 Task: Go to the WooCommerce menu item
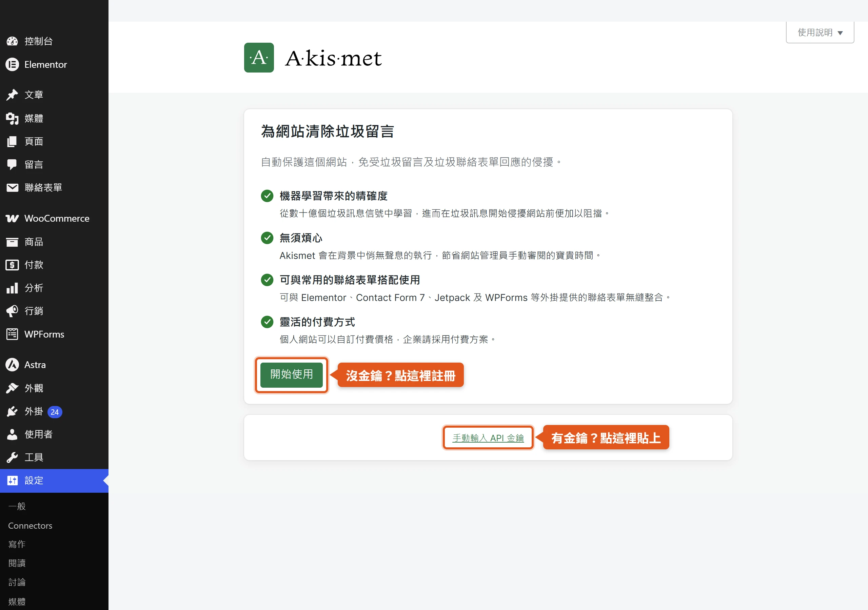(x=54, y=219)
